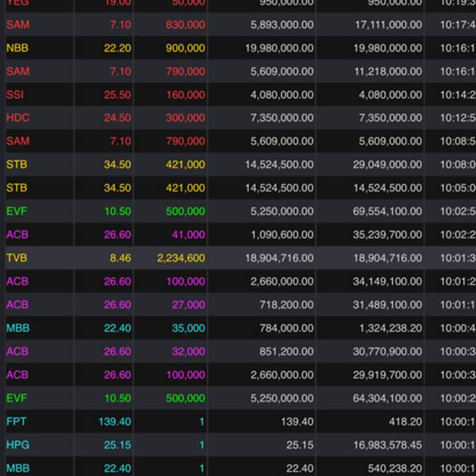Image resolution: width=476 pixels, height=476 pixels.
Task: Select the cumulative value 29,919,700.00
Action: [x=387, y=374]
